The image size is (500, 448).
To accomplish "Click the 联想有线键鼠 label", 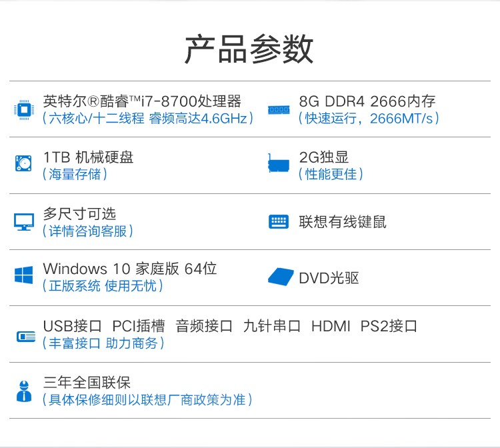I will click(x=343, y=221).
